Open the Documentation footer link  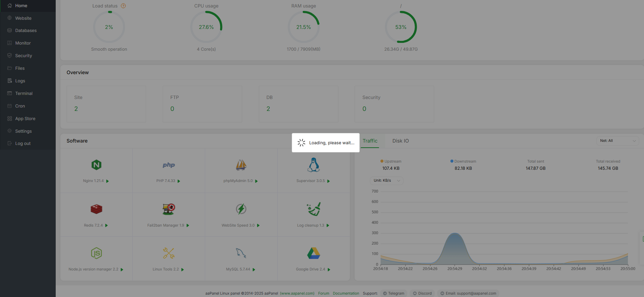346,293
